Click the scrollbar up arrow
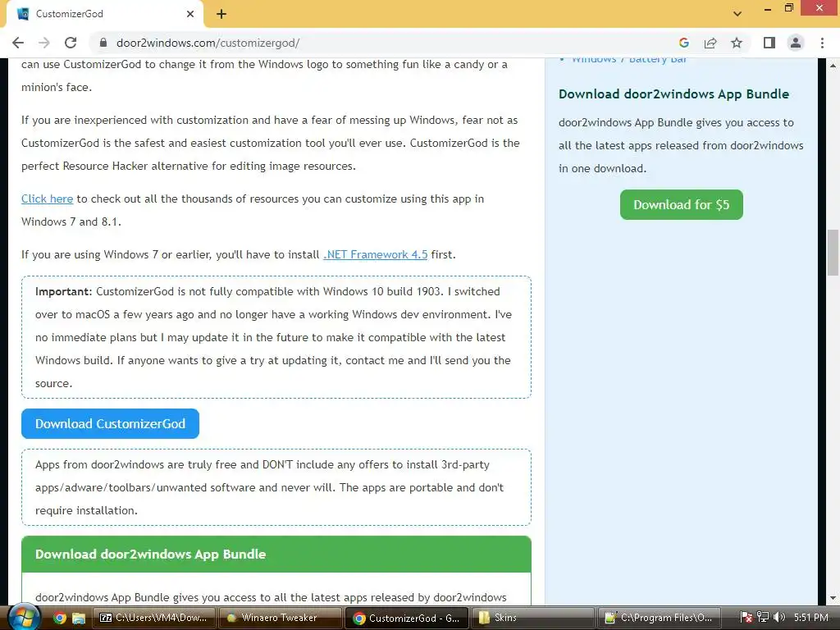 833,66
